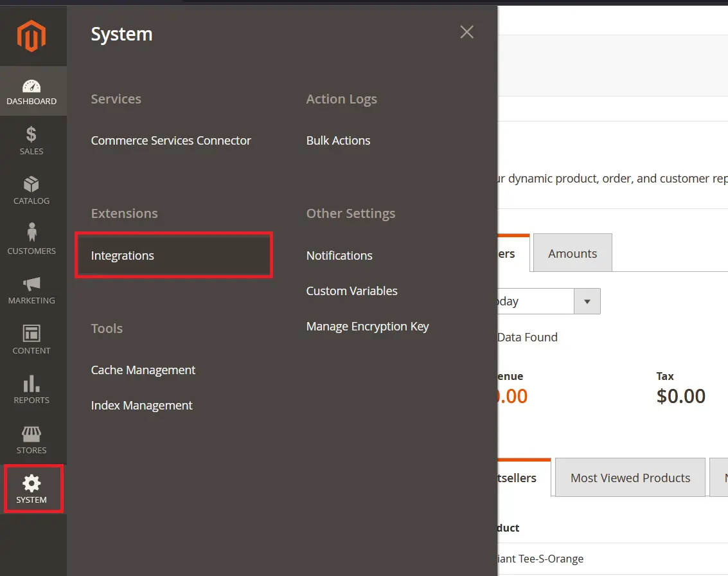The image size is (728, 576).
Task: Close the System menu panel
Action: [466, 32]
